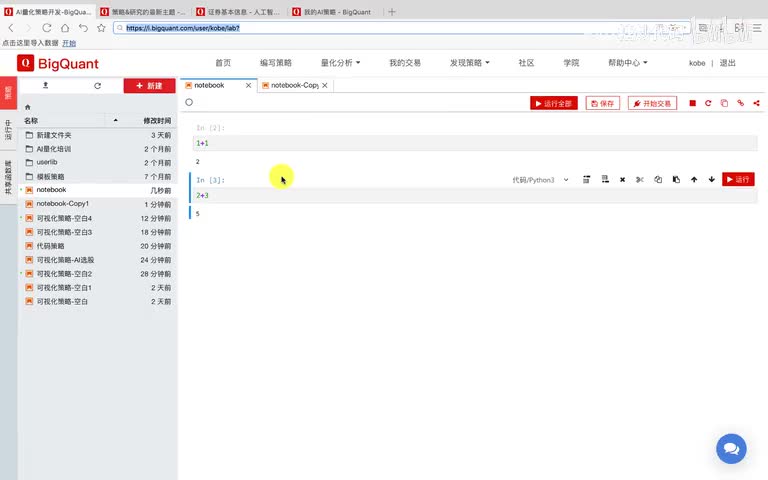Go to the 学院 navigation item

(x=571, y=63)
